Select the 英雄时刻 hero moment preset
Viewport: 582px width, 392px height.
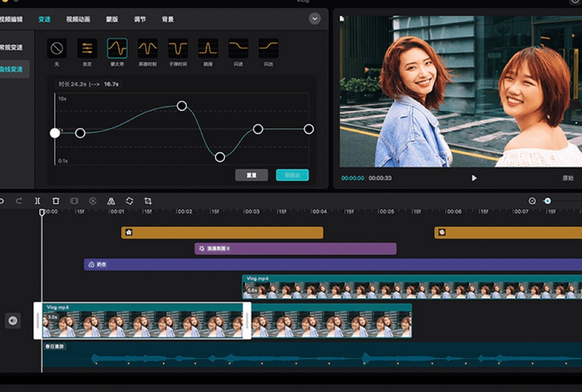pos(148,48)
